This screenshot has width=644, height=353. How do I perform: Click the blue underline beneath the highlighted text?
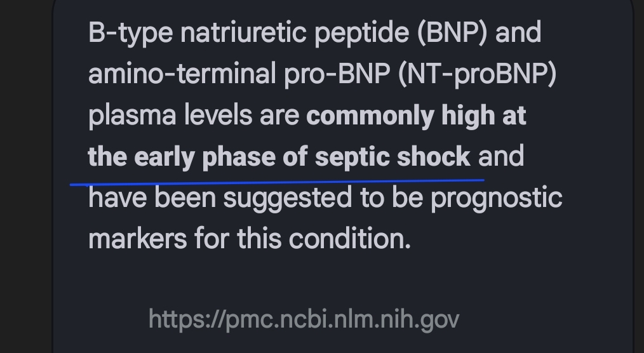coord(277,183)
